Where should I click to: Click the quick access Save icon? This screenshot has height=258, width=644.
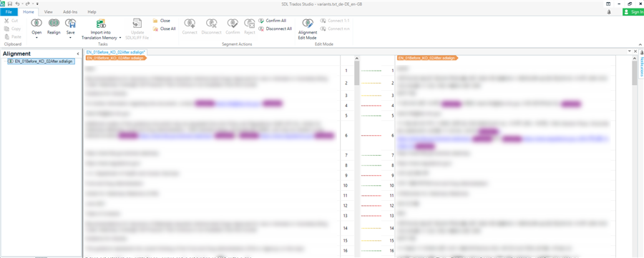click(9, 4)
